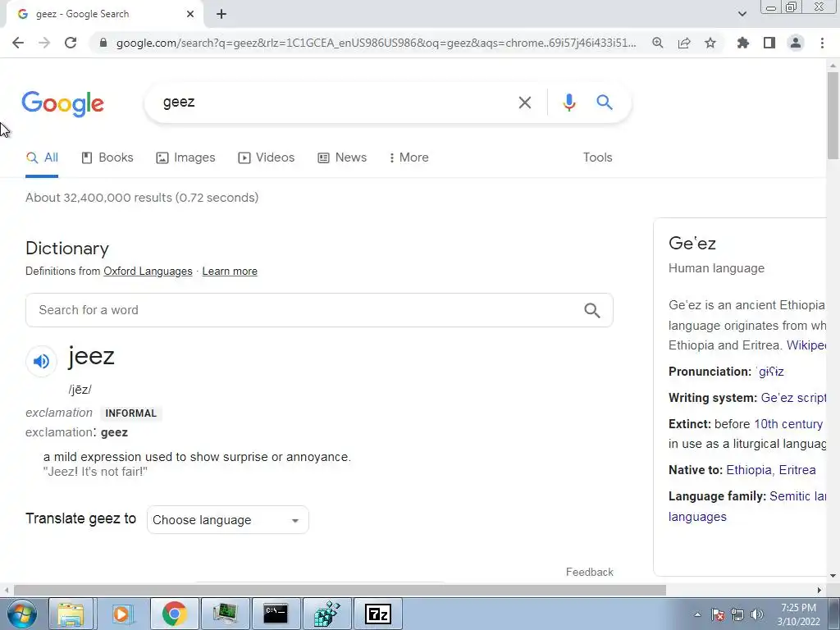The image size is (840, 630).
Task: Click the share page icon
Action: pyautogui.click(x=684, y=43)
